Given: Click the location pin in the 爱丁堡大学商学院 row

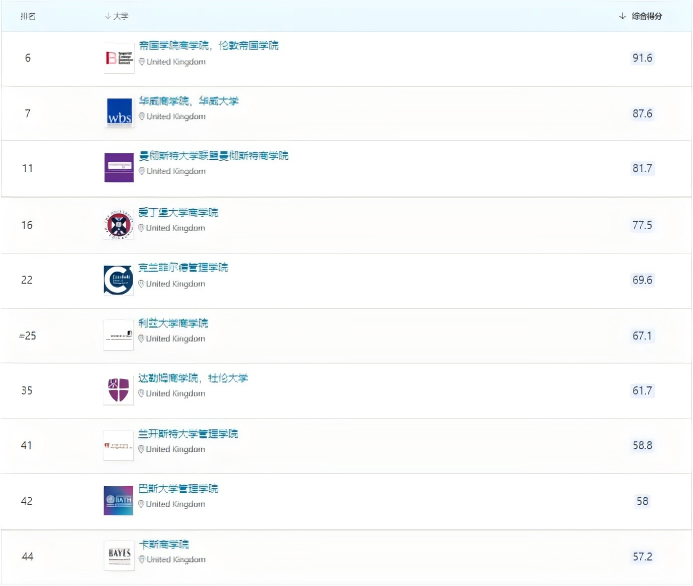Looking at the screenshot, I should (x=141, y=228).
